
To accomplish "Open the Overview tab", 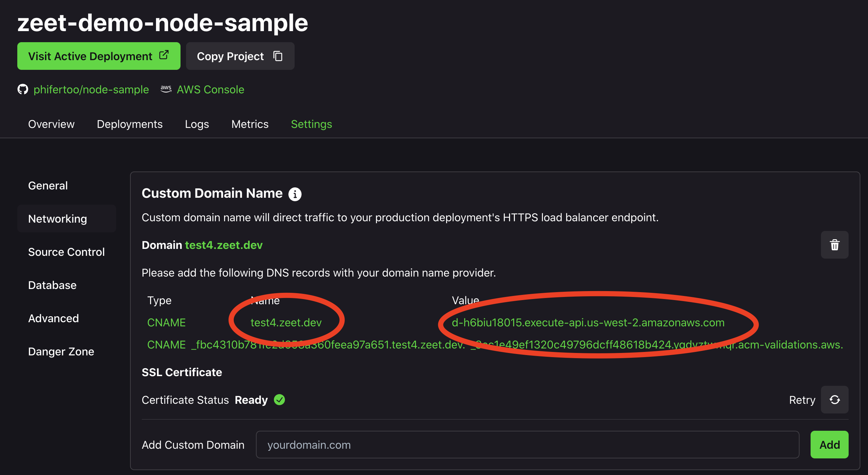I will pos(51,124).
